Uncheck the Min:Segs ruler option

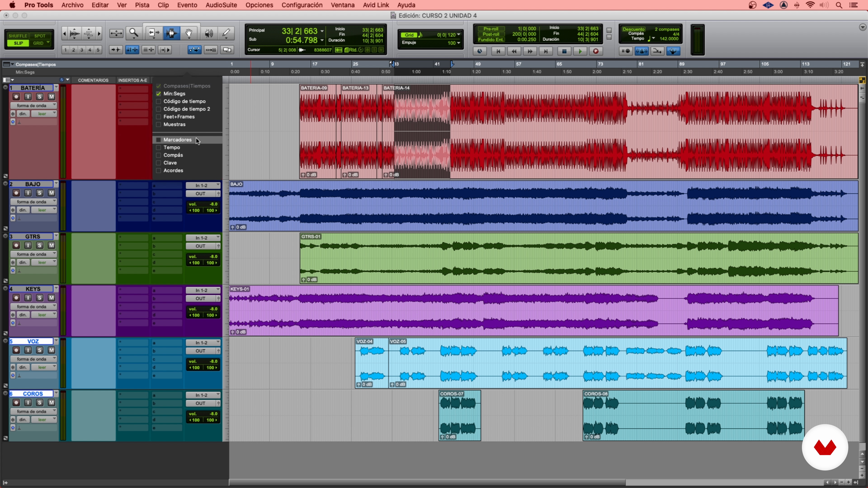coord(158,94)
